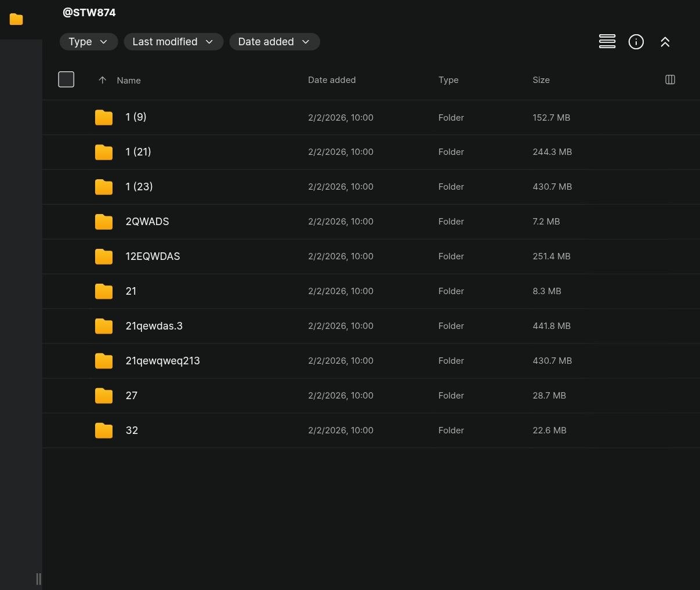
Task: Open the Last modified filter dropdown
Action: point(173,42)
